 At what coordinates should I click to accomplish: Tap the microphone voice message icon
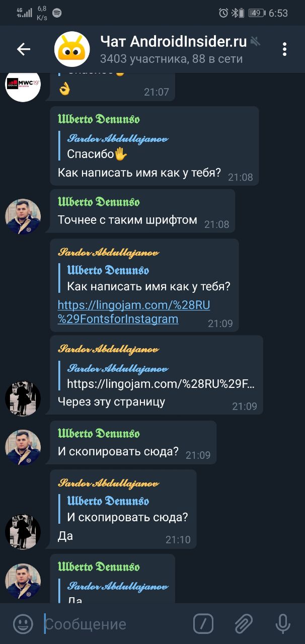283,624
